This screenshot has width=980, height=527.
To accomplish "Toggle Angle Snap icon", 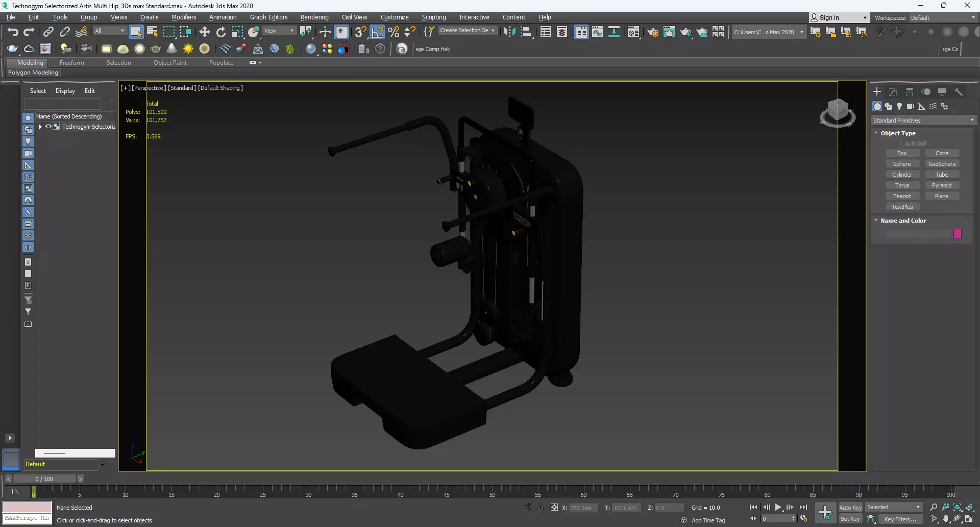I will click(377, 32).
